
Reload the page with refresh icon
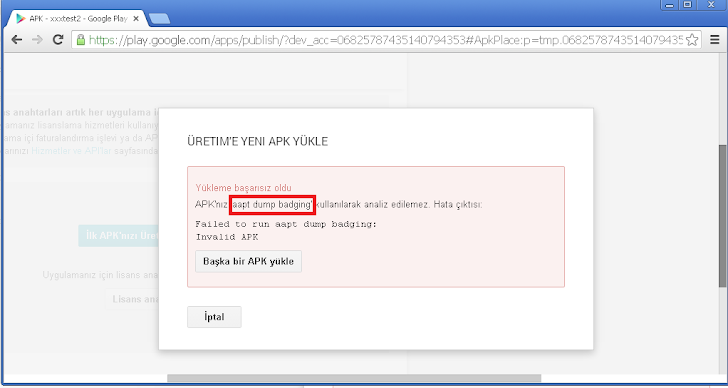58,39
